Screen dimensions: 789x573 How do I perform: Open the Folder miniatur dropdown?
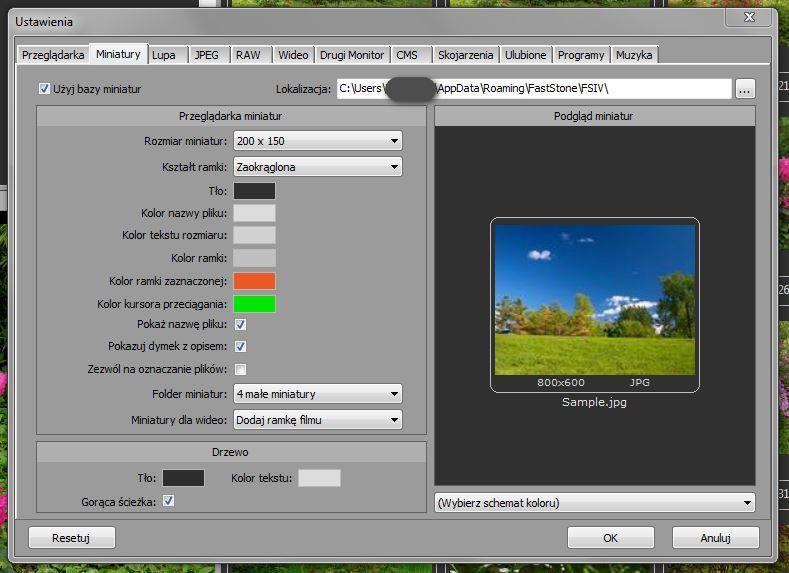point(318,394)
